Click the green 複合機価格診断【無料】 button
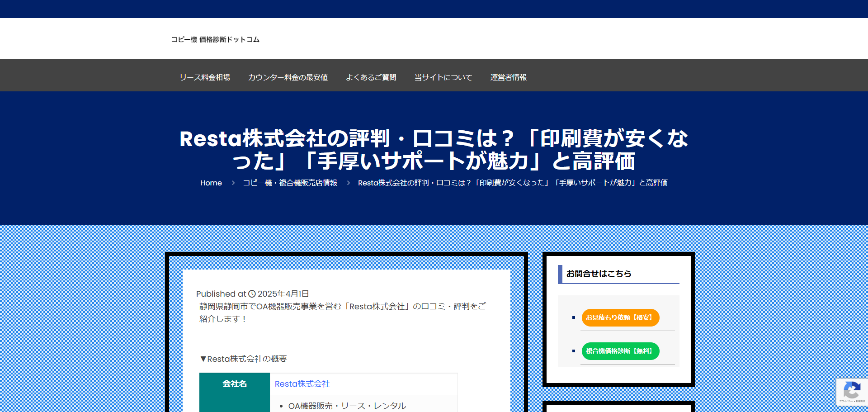The width and height of the screenshot is (868, 412). 620,351
